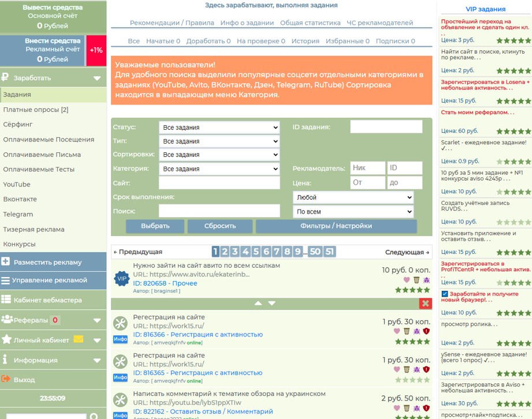Toggle checkbox next to Заработайте и получите новый браузер
Image resolution: width=532 pixels, height=419 pixels.
444,294
